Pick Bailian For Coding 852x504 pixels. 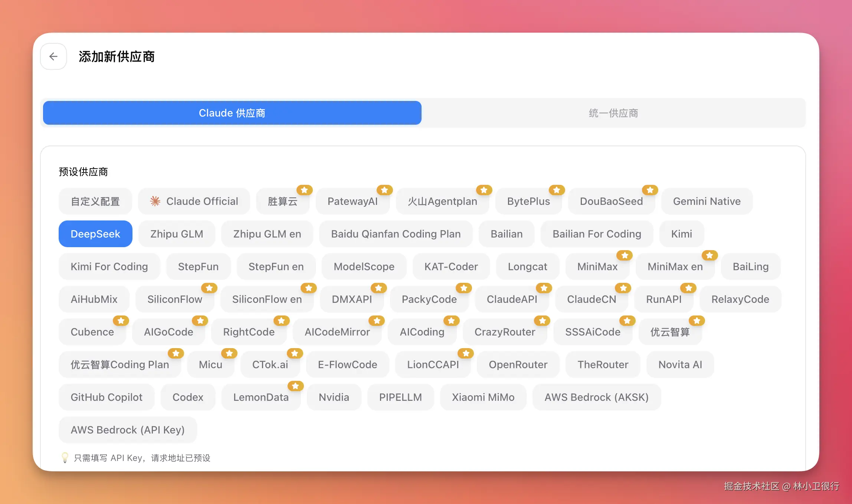(597, 234)
